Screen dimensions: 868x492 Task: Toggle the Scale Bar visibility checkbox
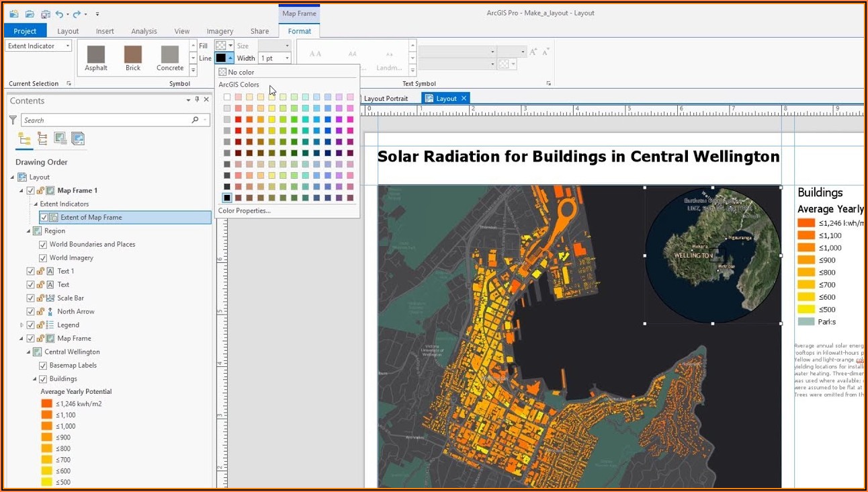(x=30, y=298)
